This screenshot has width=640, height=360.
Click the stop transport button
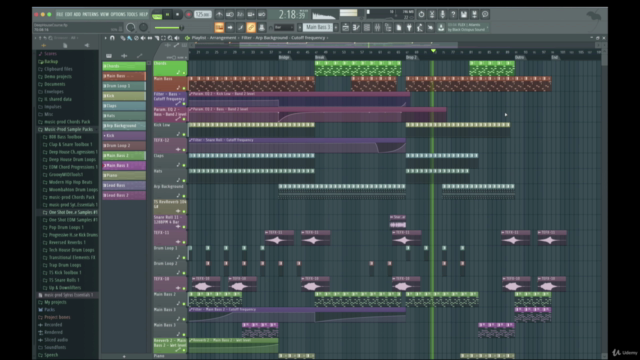pos(177,15)
